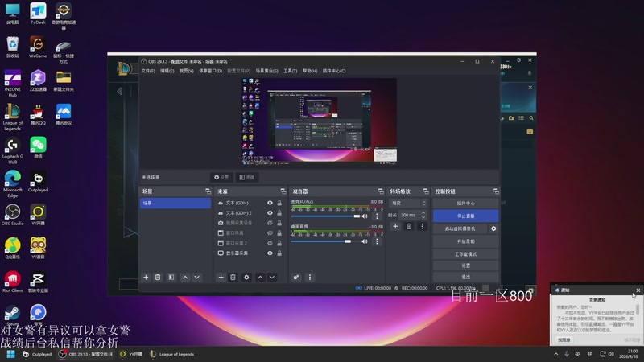
Task: Pop out the 控制按钮 dock panel
Action: [496, 191]
